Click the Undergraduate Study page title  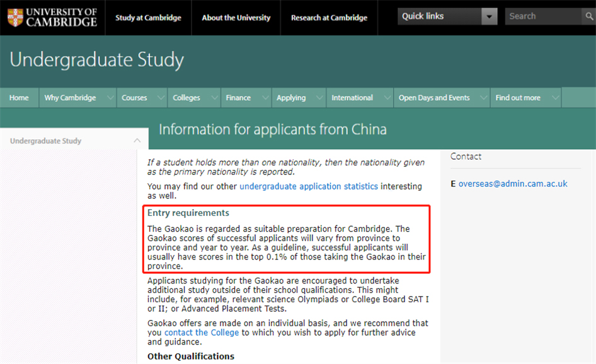(96, 60)
